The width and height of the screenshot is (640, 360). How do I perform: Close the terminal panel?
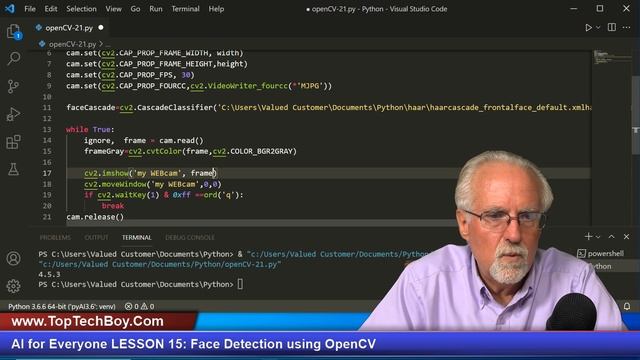click(627, 237)
